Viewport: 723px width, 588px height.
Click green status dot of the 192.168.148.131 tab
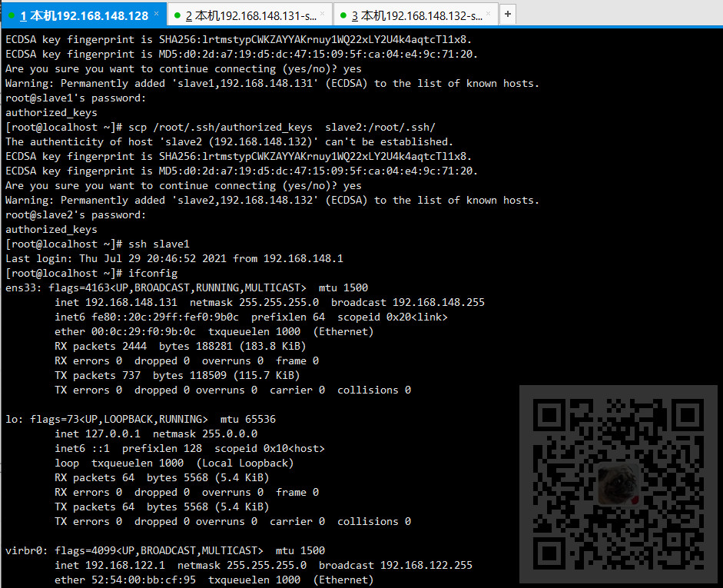point(177,15)
